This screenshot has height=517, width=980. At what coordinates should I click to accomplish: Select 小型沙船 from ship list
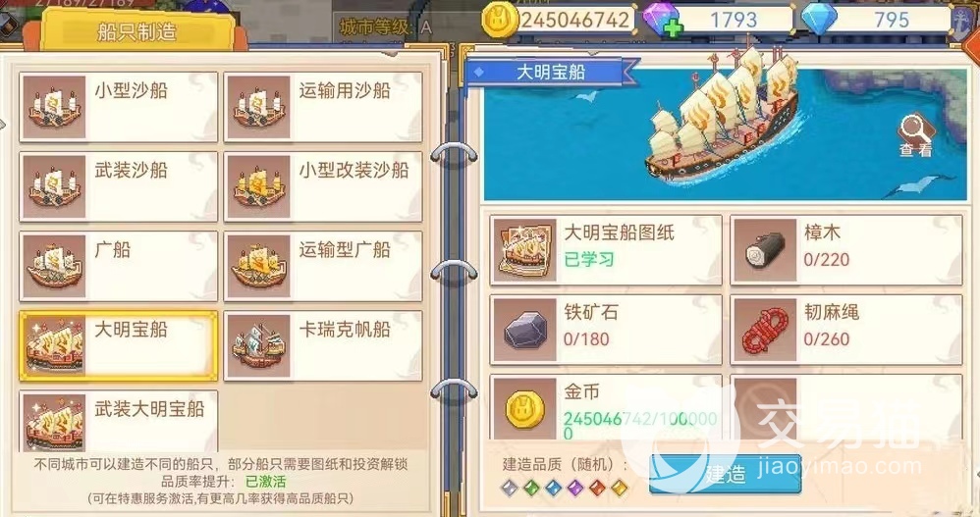click(x=119, y=107)
